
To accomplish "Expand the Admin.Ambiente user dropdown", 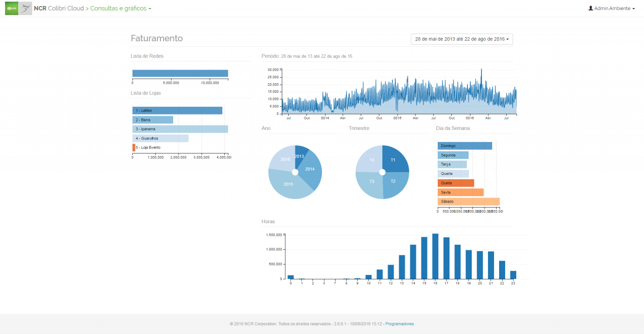I will point(614,9).
